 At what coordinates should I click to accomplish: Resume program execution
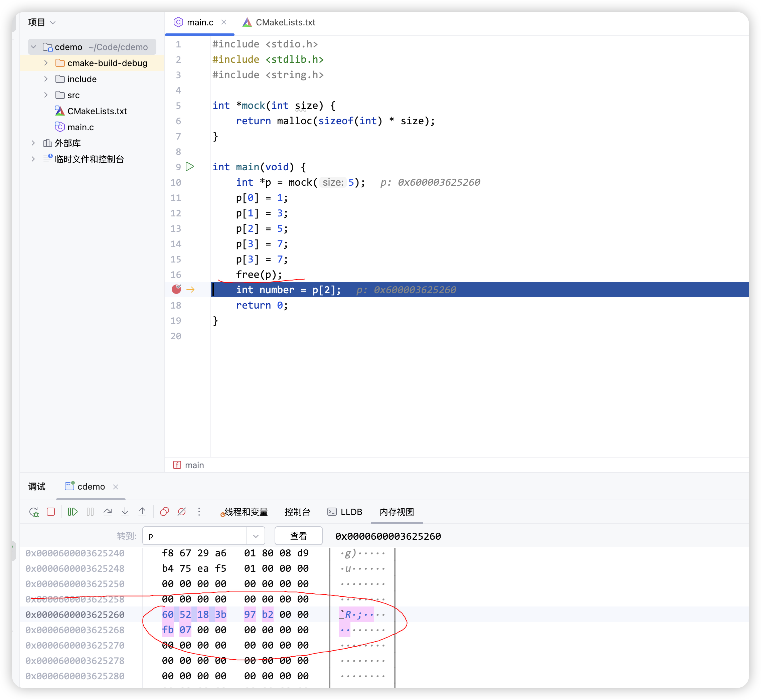click(72, 512)
